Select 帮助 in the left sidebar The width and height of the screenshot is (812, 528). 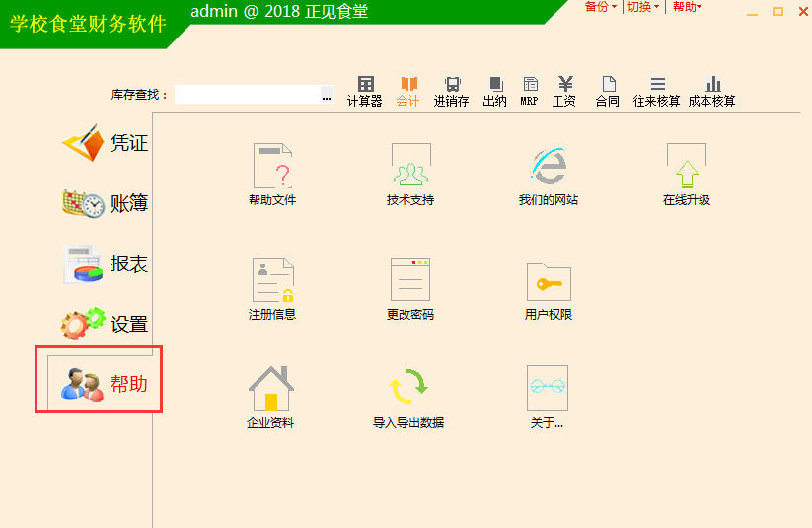point(106,384)
